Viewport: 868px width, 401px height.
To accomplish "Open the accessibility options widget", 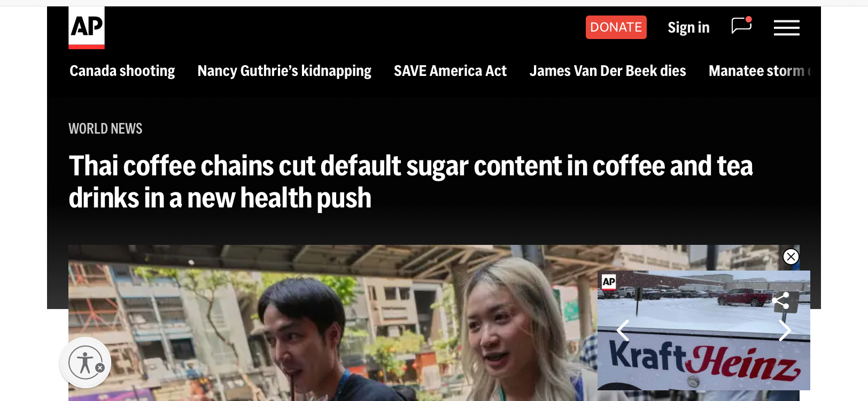I will click(x=84, y=363).
